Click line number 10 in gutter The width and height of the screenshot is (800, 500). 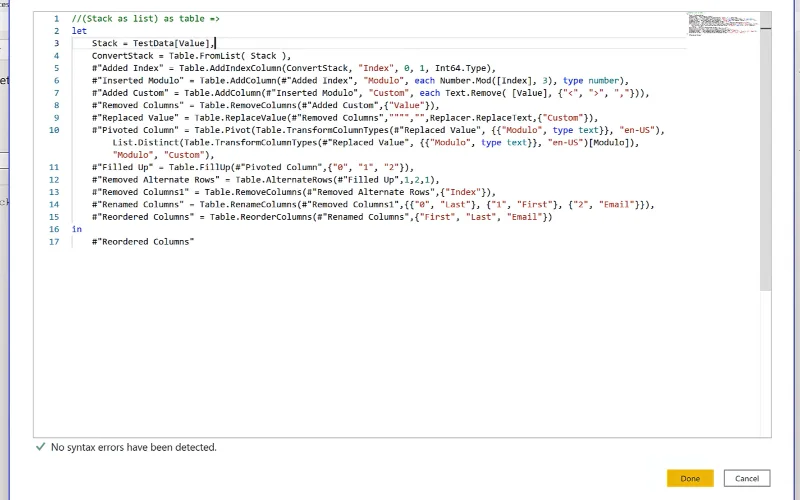tap(54, 130)
